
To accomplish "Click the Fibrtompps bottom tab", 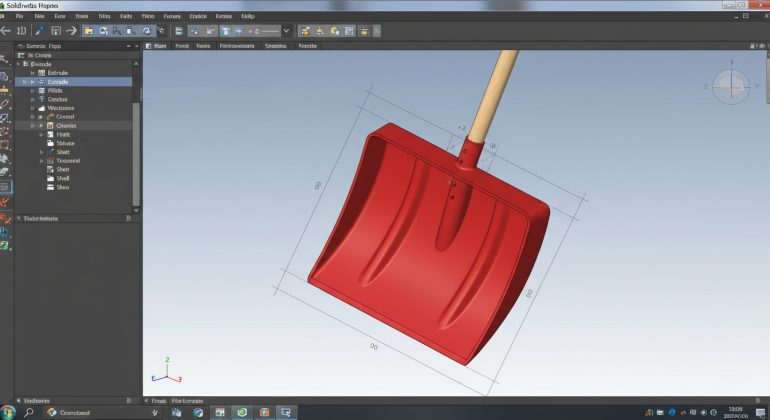I will (190, 400).
